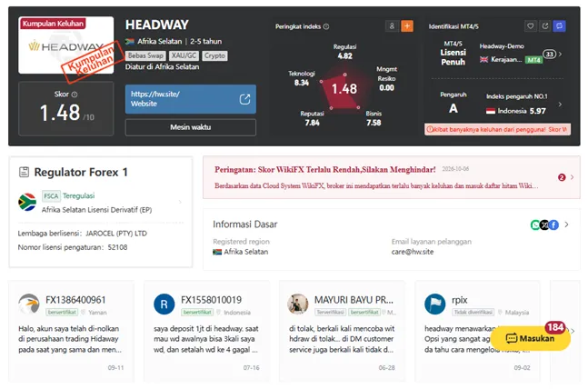Click the HEADWAY broker title

coord(156,25)
